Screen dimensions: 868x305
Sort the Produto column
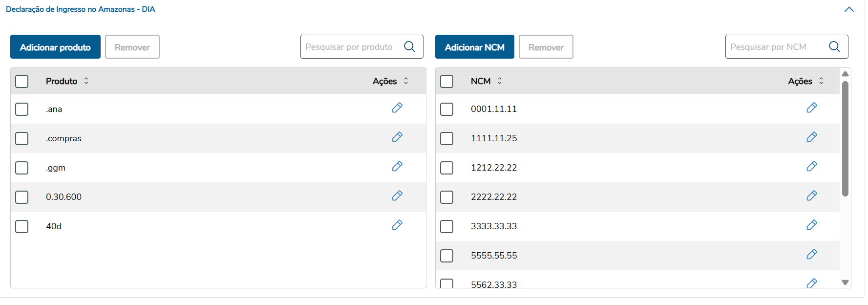coord(86,81)
